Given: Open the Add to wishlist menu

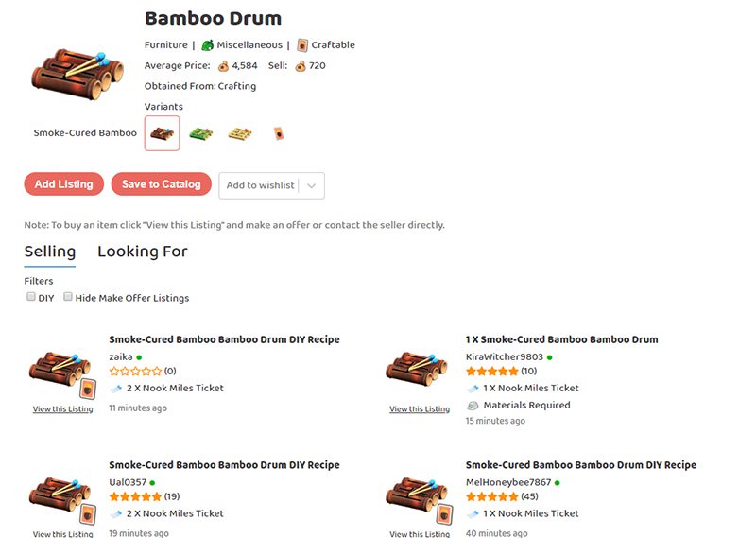Looking at the screenshot, I should point(260,185).
